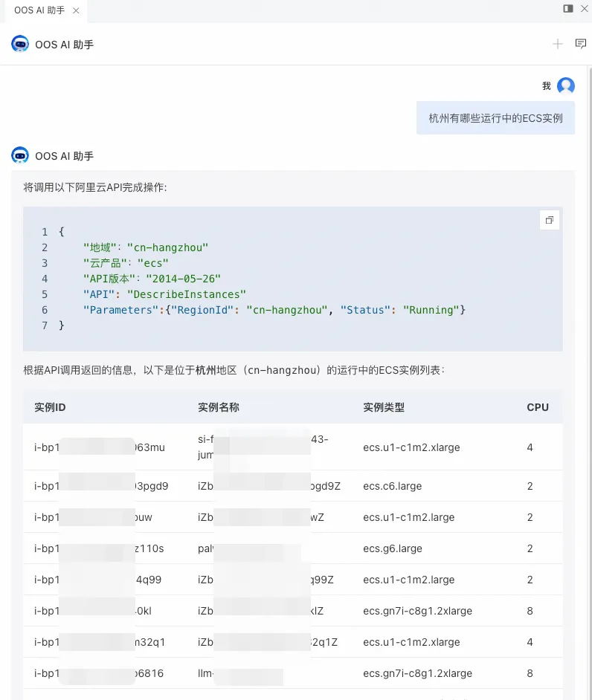Click the 实例类型 column header
592x700 pixels.
tap(384, 407)
